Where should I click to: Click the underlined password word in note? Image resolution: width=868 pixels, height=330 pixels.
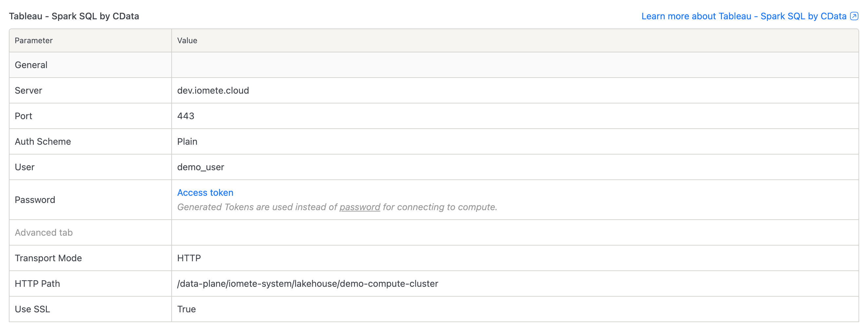360,207
